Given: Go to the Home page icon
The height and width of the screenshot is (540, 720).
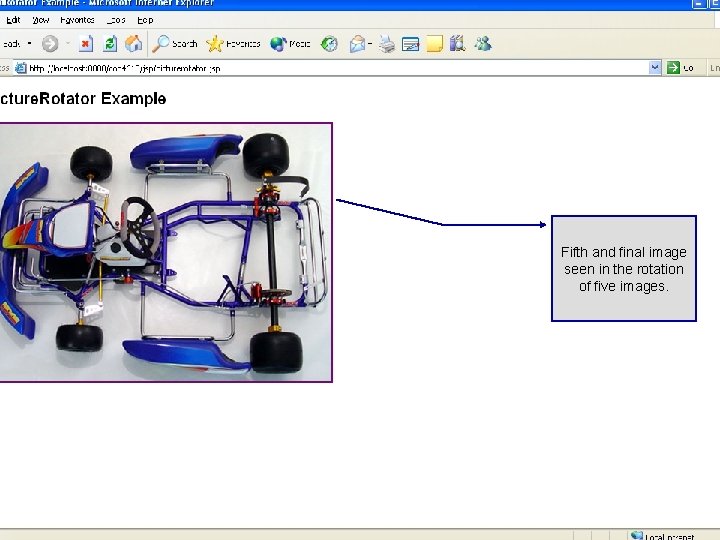Looking at the screenshot, I should pyautogui.click(x=134, y=44).
